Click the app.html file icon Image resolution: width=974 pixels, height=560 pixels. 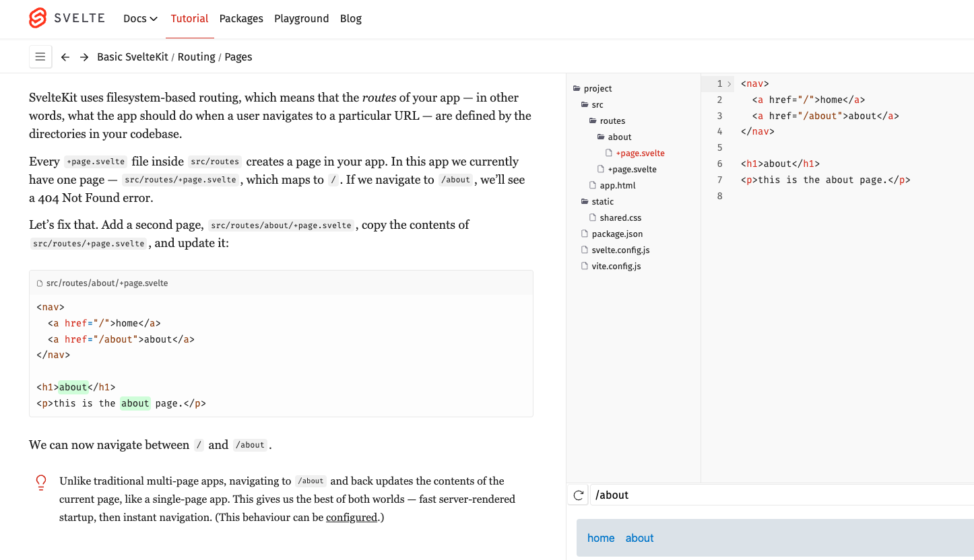point(593,185)
